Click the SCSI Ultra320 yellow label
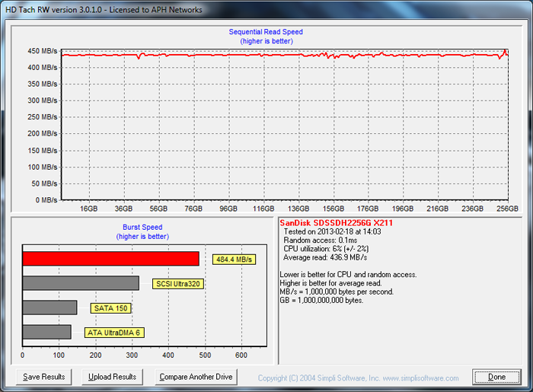This screenshot has width=533, height=392. [x=179, y=284]
